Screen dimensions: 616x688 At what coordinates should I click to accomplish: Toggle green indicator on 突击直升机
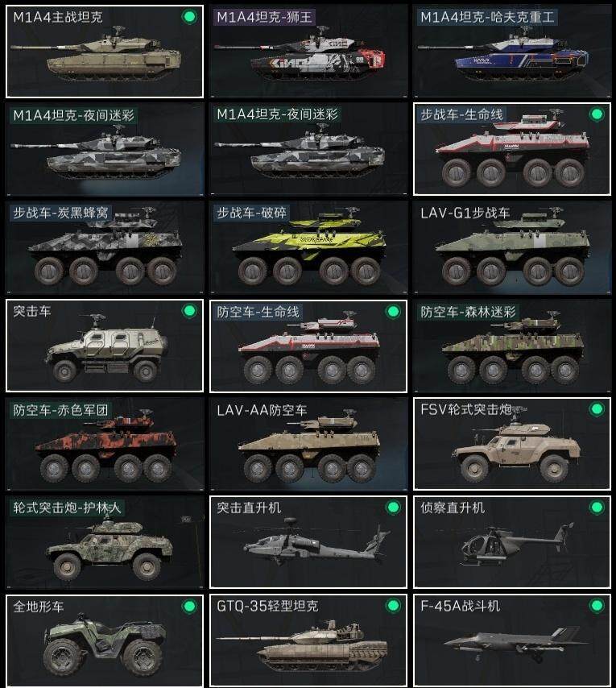(x=393, y=508)
